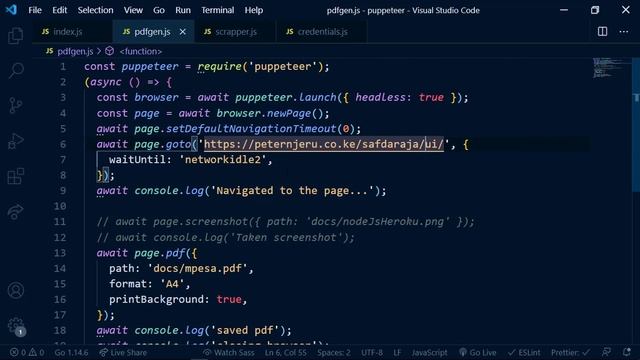Change encoding via UTF-8

tap(372, 353)
